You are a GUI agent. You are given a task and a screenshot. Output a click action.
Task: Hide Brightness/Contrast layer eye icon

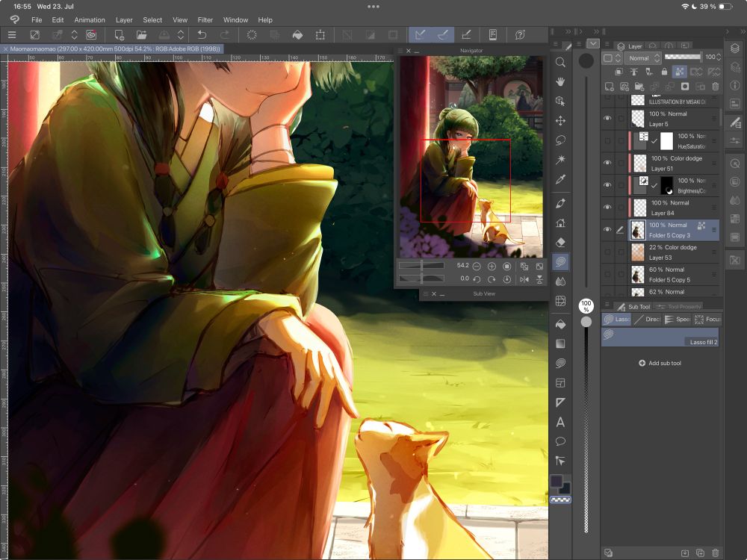coord(607,184)
